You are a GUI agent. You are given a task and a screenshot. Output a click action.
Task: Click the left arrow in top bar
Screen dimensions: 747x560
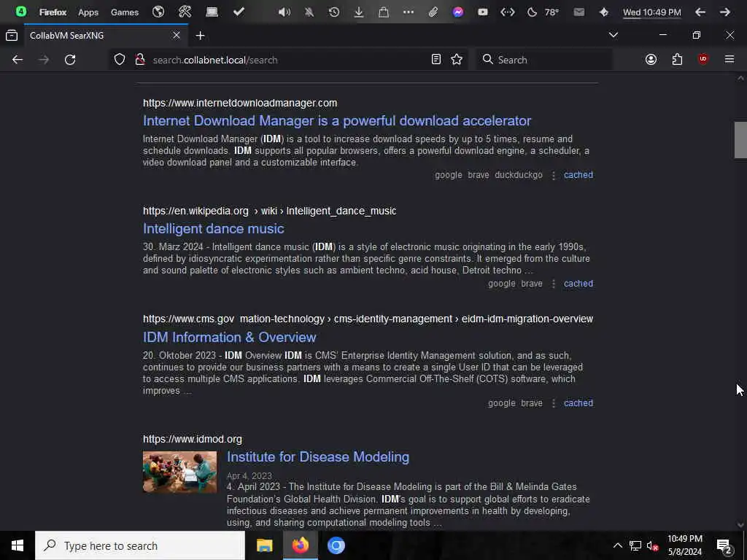click(700, 12)
